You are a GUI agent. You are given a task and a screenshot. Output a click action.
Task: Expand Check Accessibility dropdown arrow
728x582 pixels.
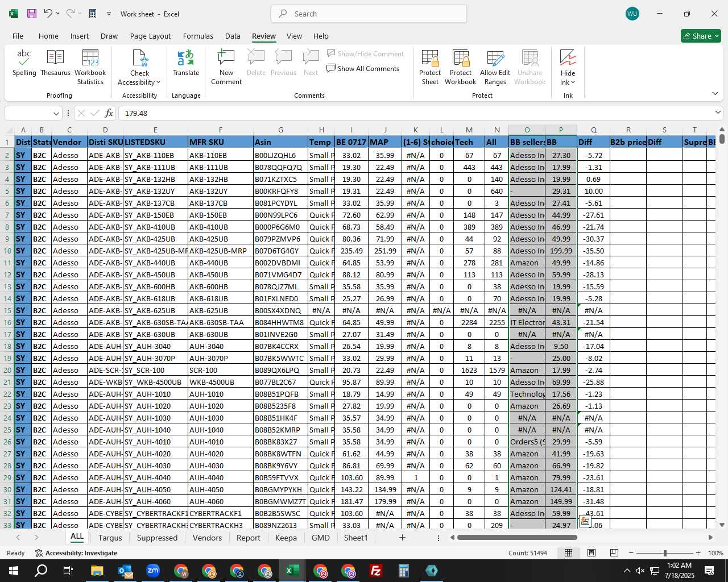pos(158,82)
